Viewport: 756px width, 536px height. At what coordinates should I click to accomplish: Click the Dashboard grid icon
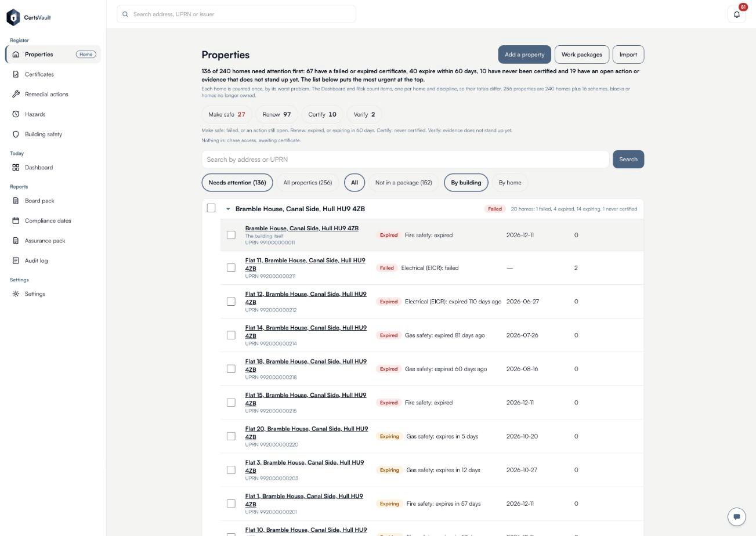coord(16,168)
